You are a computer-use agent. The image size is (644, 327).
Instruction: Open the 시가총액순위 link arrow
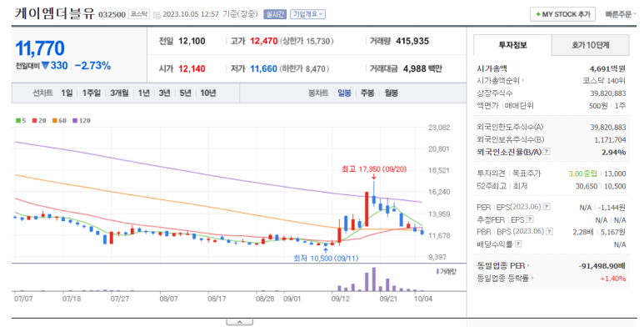(x=523, y=81)
